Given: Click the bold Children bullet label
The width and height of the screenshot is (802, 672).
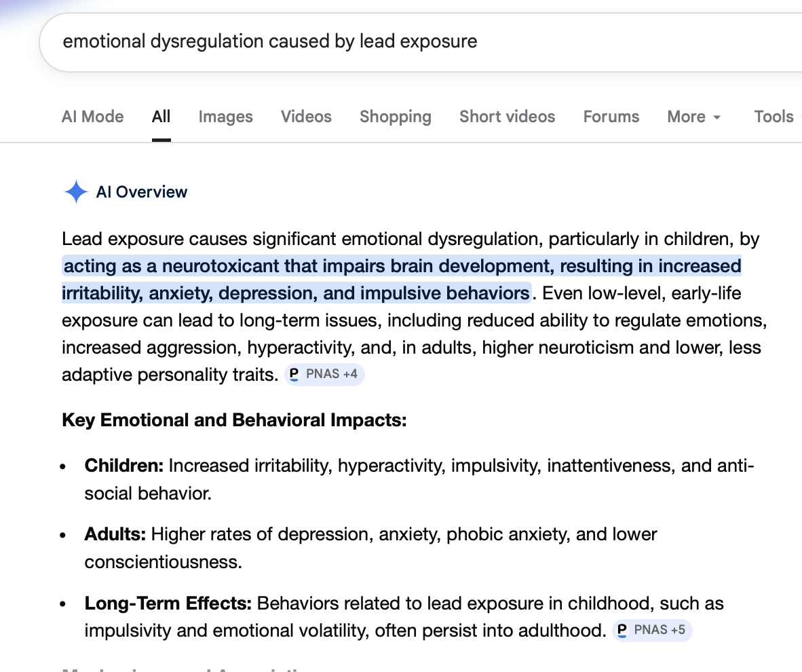Looking at the screenshot, I should click(124, 466).
